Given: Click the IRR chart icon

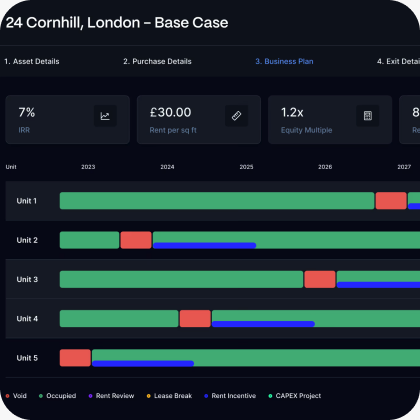Looking at the screenshot, I should [105, 116].
